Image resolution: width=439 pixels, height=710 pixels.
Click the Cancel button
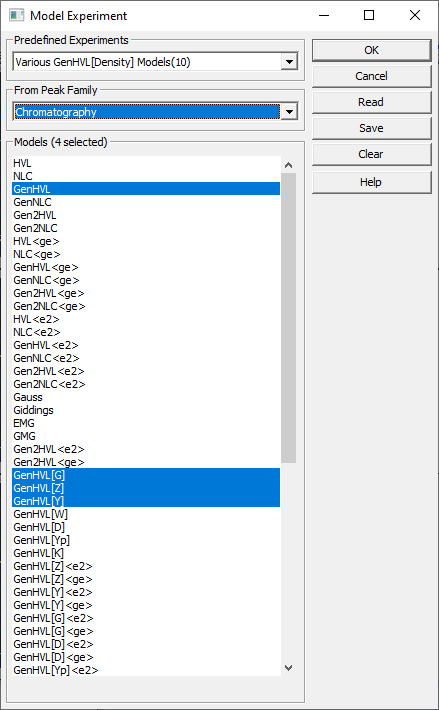372,76
